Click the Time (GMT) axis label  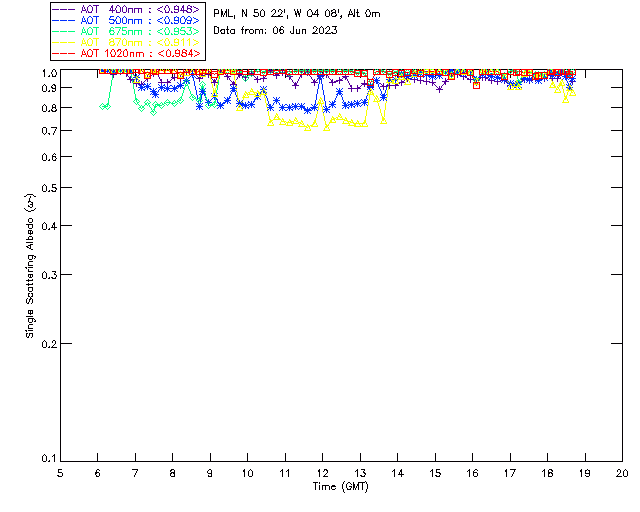coord(340,487)
